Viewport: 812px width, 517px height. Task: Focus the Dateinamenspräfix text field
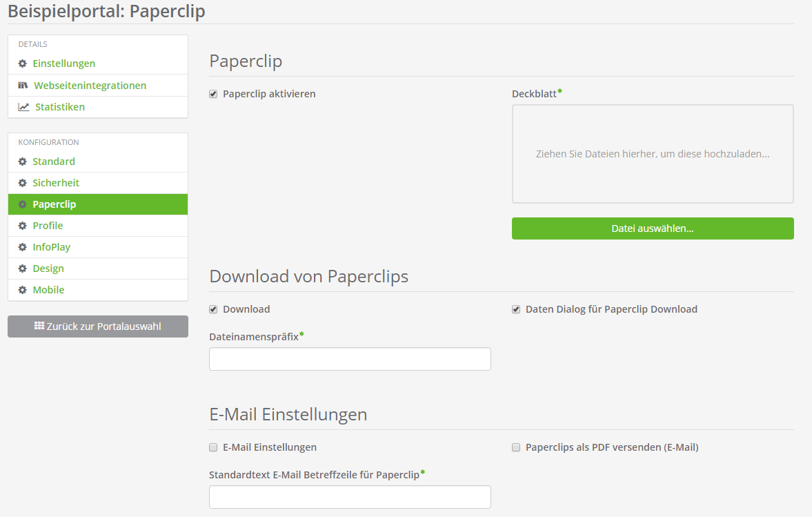point(350,359)
